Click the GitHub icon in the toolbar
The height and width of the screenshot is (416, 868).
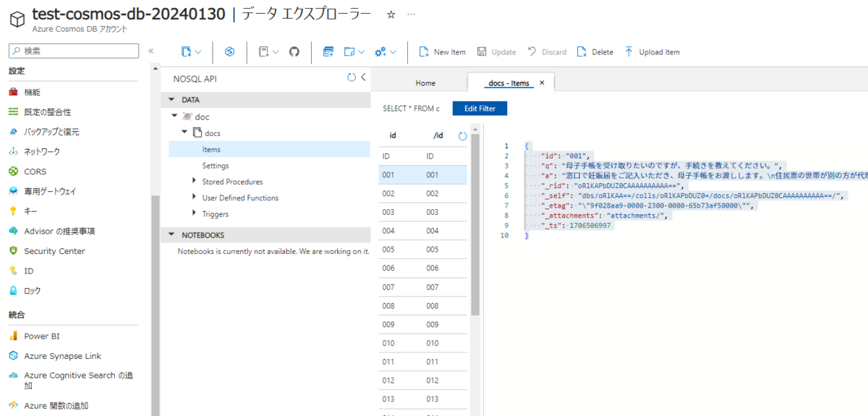tap(294, 51)
